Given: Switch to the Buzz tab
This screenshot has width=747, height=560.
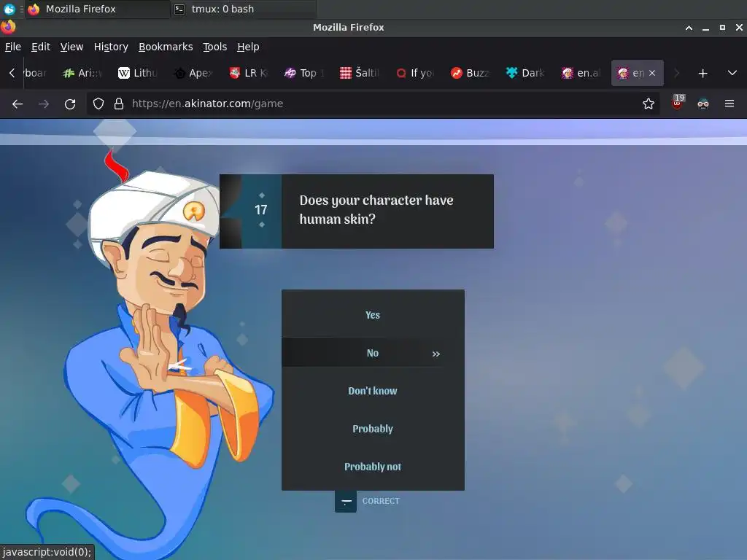Looking at the screenshot, I should (470, 73).
